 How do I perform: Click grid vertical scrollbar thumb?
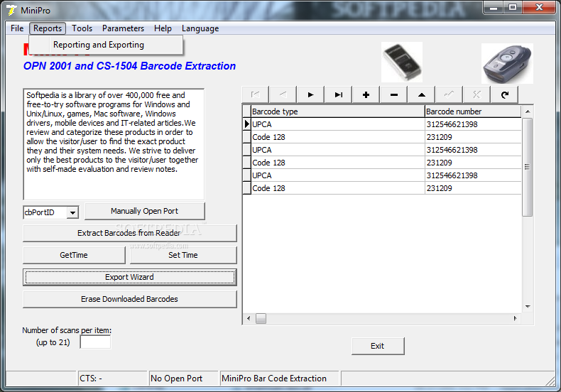528,167
